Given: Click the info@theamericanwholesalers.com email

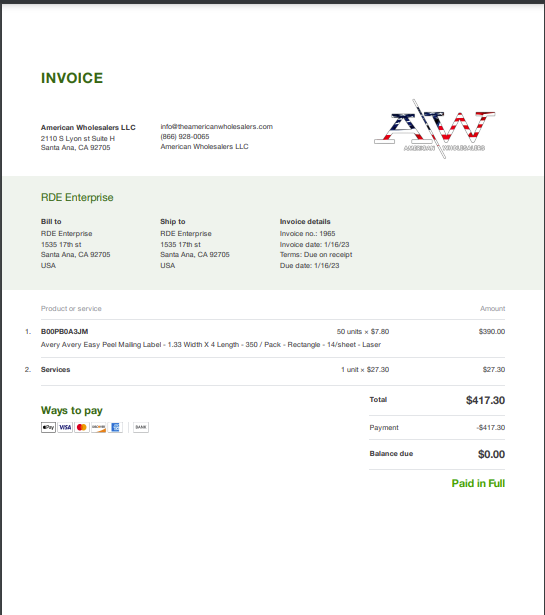Looking at the screenshot, I should pos(216,126).
